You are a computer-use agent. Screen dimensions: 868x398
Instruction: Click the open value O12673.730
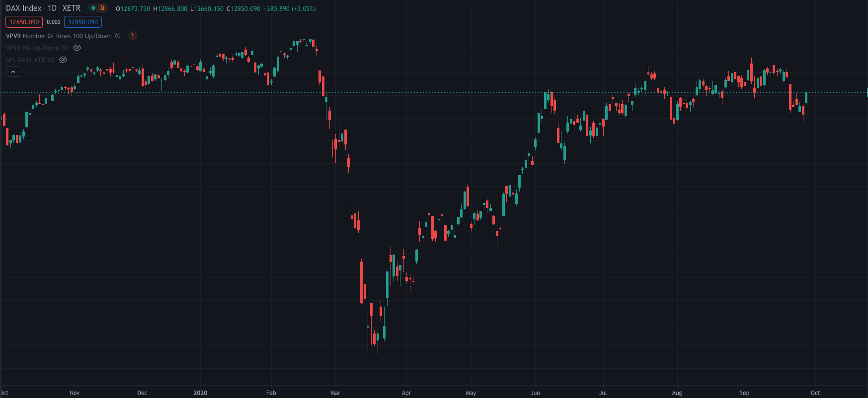[x=133, y=8]
